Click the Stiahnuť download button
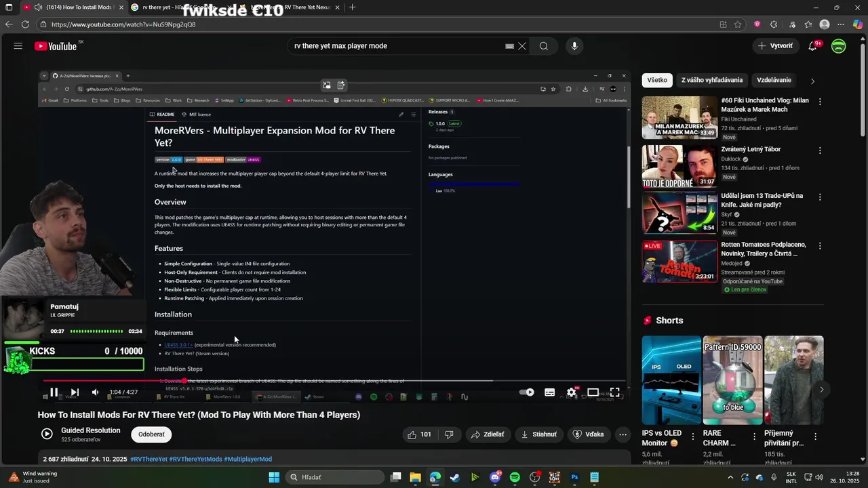Viewport: 868px width, 488px height. pos(539,434)
